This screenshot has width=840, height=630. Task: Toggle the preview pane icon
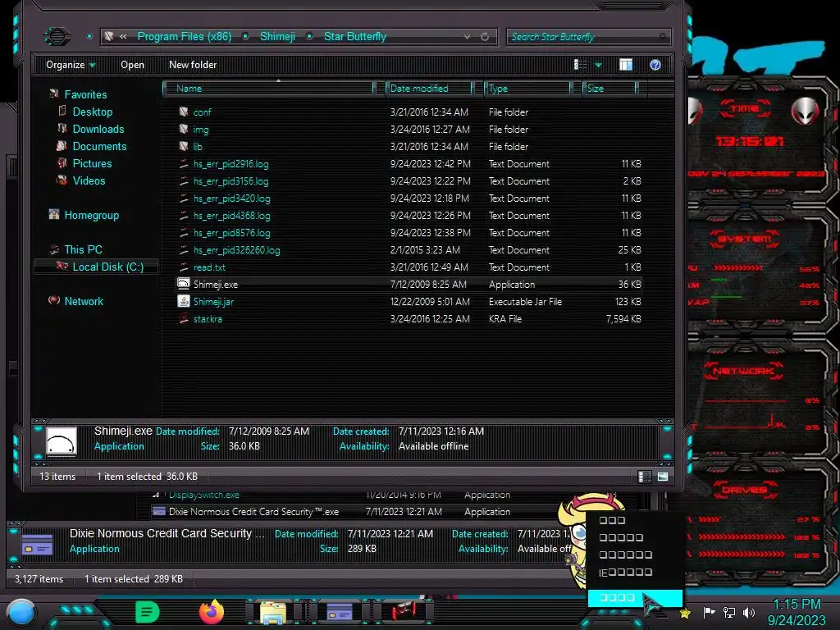(x=626, y=65)
